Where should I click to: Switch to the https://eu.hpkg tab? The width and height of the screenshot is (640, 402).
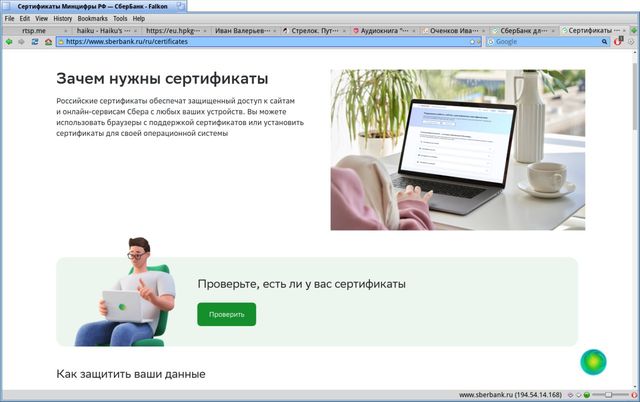(176, 31)
